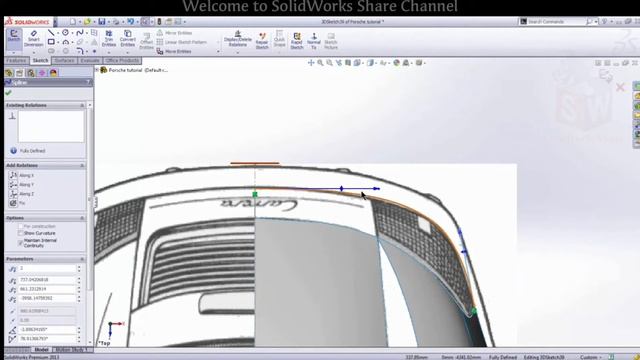Click the Undo icon in the top toolbar
640x360 pixels.
(x=131, y=22)
